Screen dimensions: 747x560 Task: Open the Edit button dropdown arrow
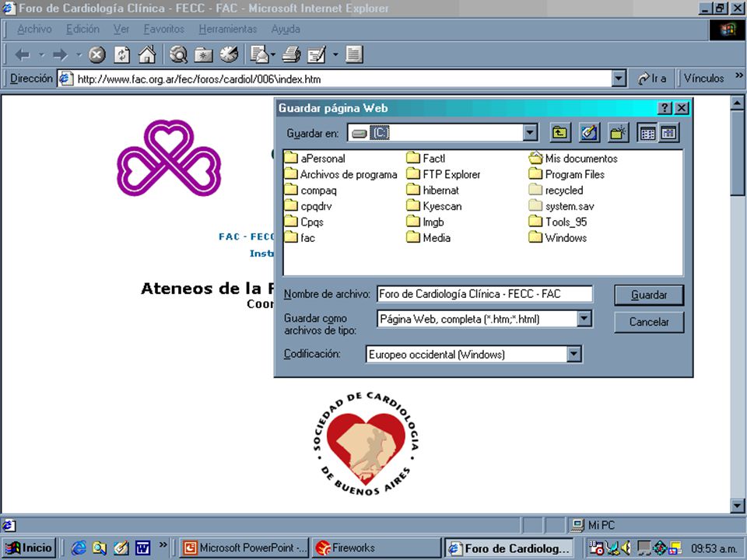pos(335,55)
